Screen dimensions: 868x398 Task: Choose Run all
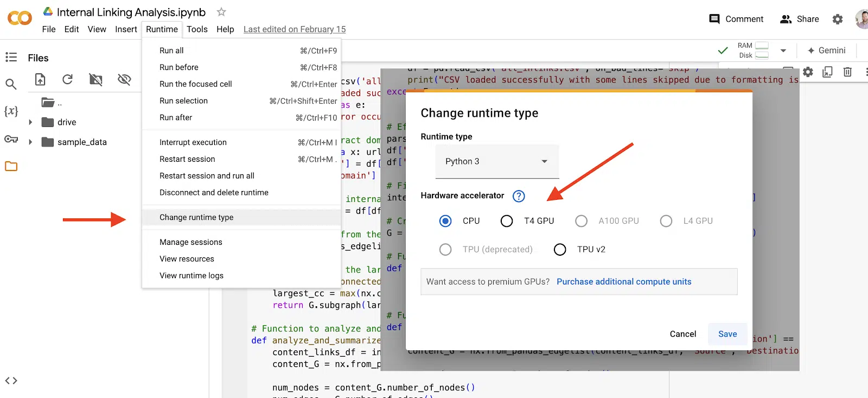pyautogui.click(x=241, y=50)
